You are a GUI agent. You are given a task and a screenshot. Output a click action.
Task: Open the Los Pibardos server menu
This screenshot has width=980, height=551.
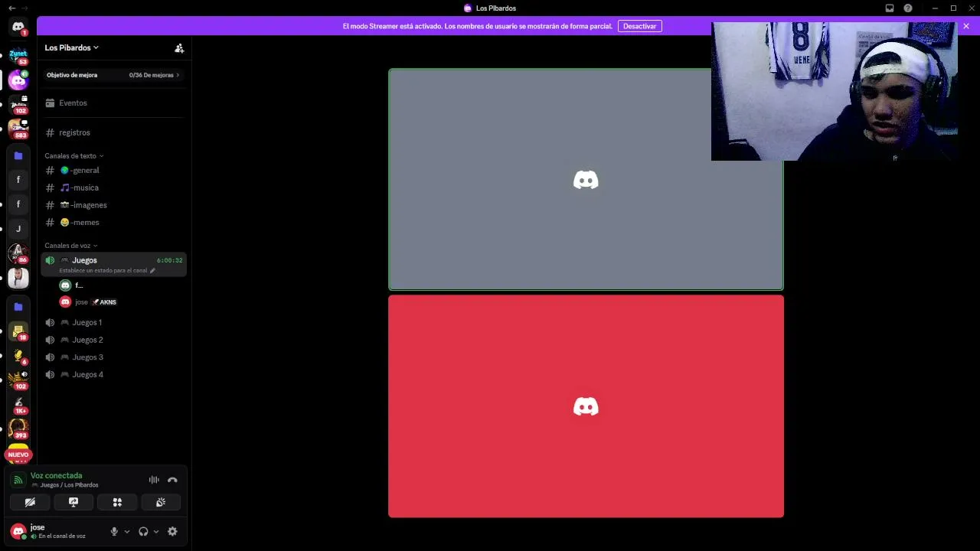pos(71,47)
